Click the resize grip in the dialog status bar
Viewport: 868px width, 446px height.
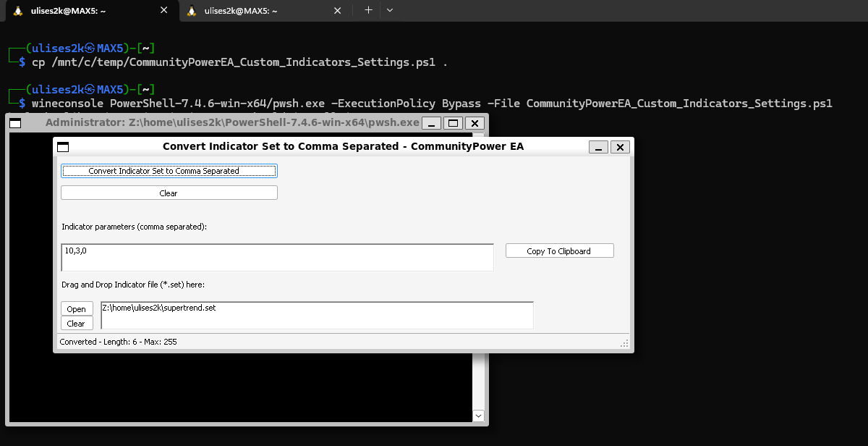[625, 342]
